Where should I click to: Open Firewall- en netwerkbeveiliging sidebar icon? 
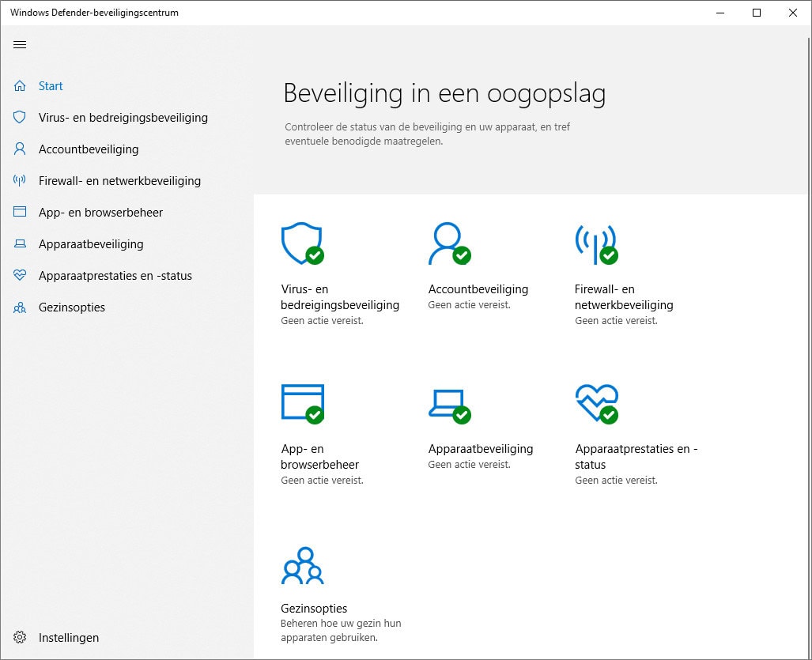[18, 180]
